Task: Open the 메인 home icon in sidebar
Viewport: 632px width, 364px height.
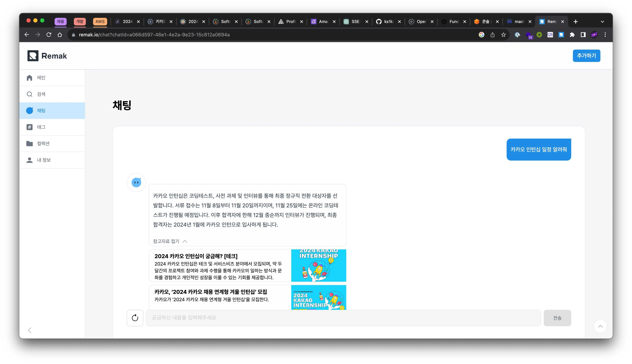Action: (29, 78)
